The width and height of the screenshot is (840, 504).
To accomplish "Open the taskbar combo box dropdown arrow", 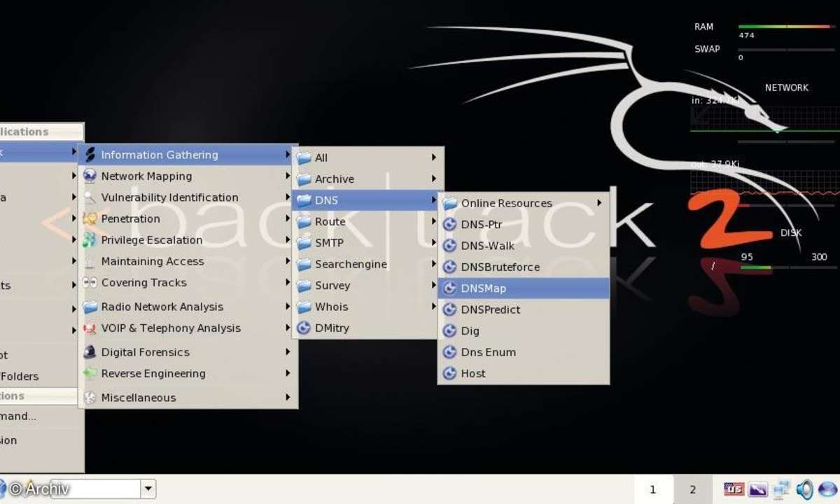I will point(148,489).
